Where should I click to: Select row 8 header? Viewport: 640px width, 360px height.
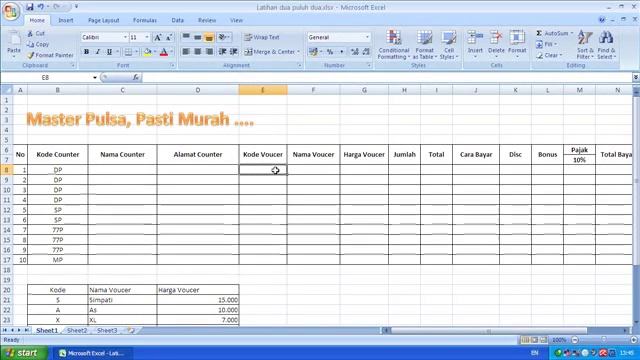coord(7,170)
